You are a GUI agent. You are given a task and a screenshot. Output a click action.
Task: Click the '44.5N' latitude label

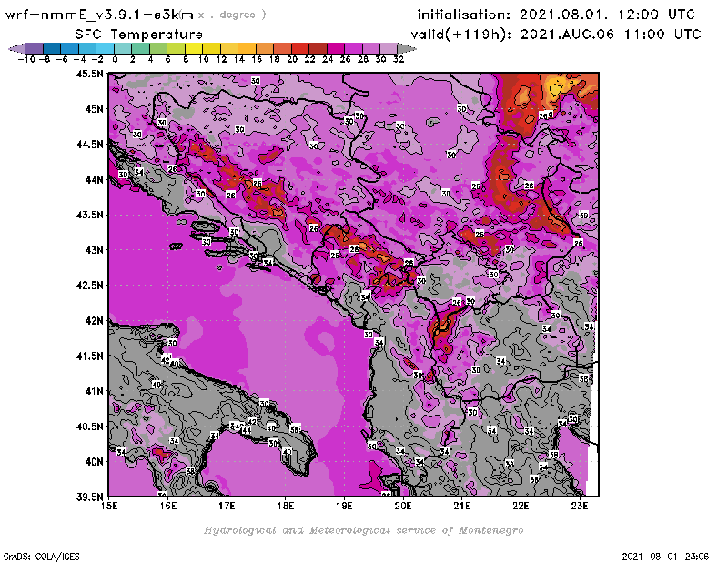(x=89, y=145)
